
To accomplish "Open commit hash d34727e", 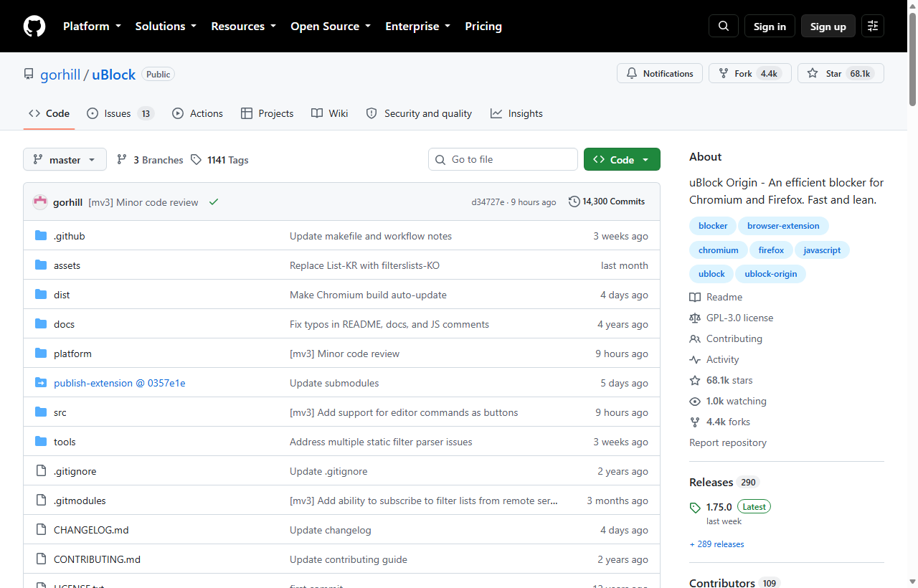I will (x=488, y=202).
